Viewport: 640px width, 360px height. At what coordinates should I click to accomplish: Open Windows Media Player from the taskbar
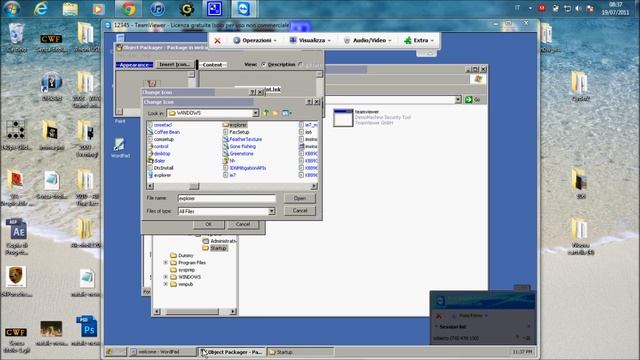coord(98,9)
